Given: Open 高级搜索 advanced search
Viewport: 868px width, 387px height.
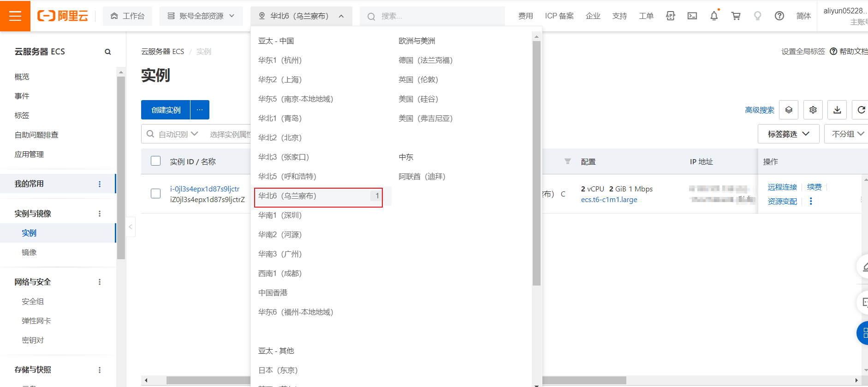Looking at the screenshot, I should (x=760, y=110).
